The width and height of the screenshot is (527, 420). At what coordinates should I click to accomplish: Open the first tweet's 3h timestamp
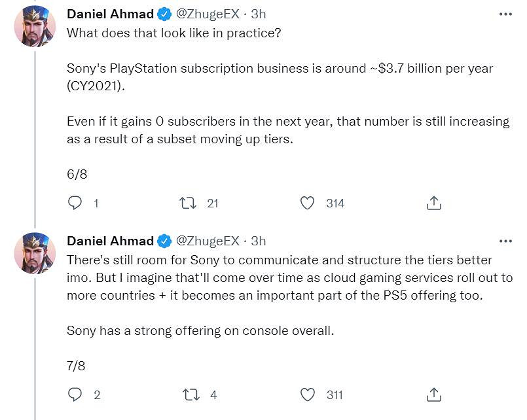tap(259, 14)
